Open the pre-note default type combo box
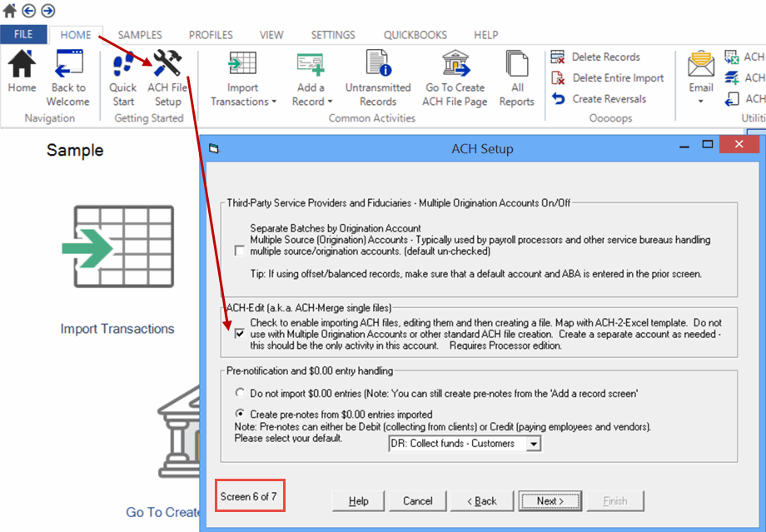 click(533, 444)
